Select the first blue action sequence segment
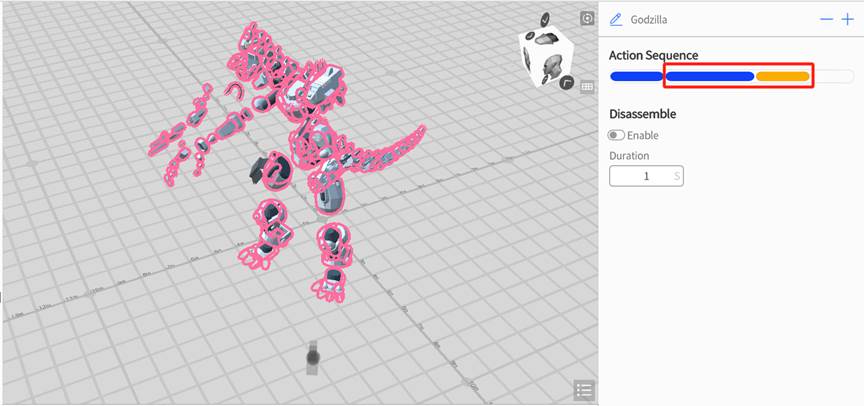Viewport: 864px width, 406px height. (636, 77)
